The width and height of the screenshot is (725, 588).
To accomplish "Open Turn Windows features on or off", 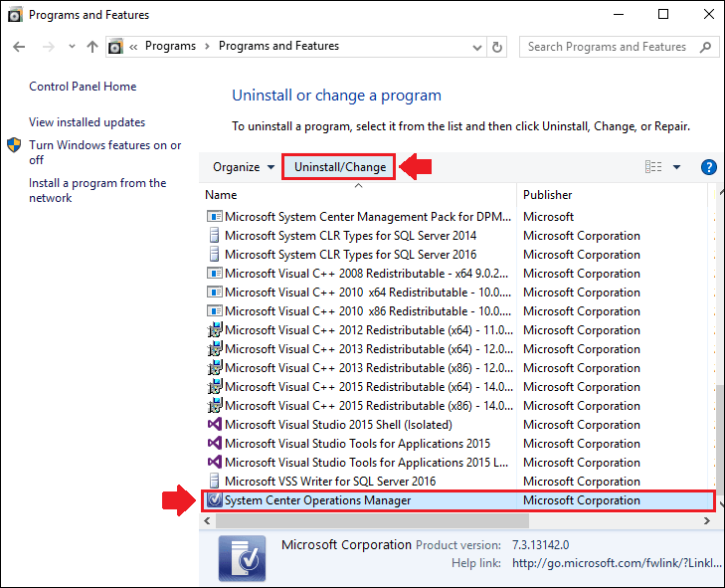I will (105, 152).
